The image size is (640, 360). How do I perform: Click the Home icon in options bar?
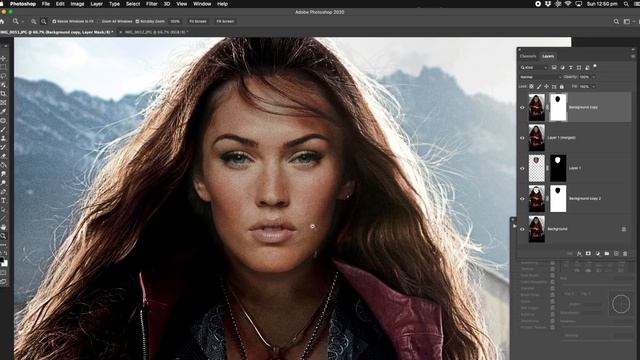click(x=2, y=21)
